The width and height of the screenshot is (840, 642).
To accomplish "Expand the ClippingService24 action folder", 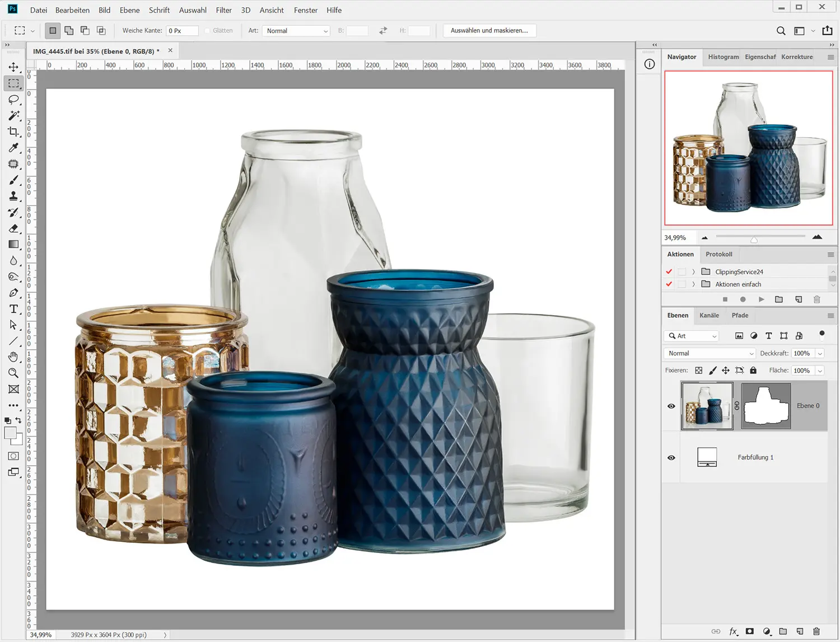I will (x=693, y=271).
